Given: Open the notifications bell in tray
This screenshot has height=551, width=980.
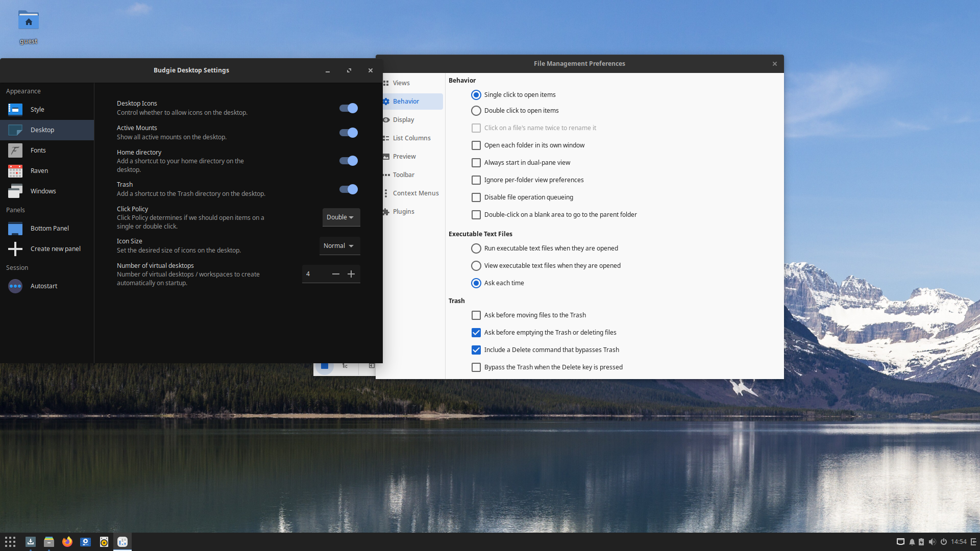Looking at the screenshot, I should click(x=912, y=542).
